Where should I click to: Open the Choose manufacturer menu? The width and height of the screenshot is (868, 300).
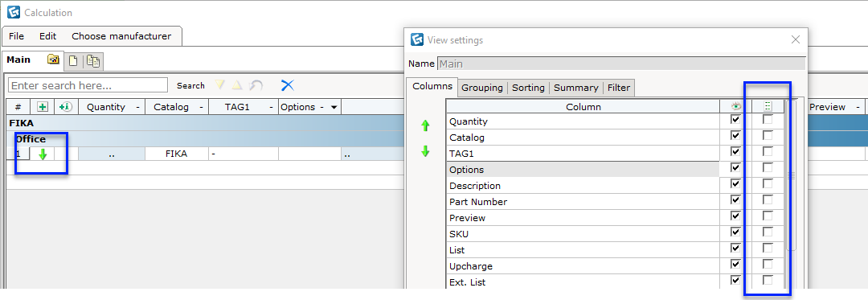click(x=121, y=36)
